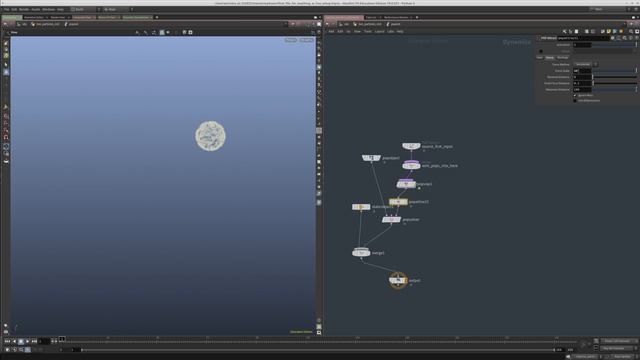This screenshot has width=640, height=360.
Task: Open the Main radial menu dropdown
Action: coord(116,9)
